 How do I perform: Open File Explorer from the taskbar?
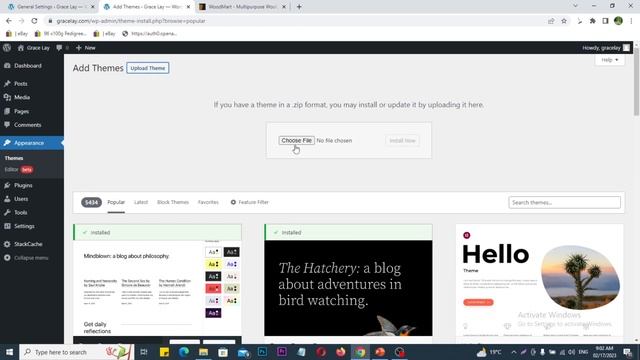point(203,352)
